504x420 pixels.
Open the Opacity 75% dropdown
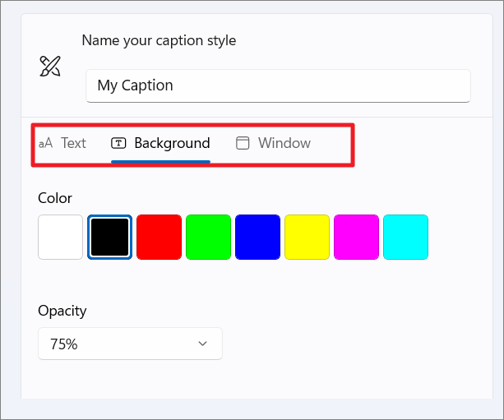(130, 344)
